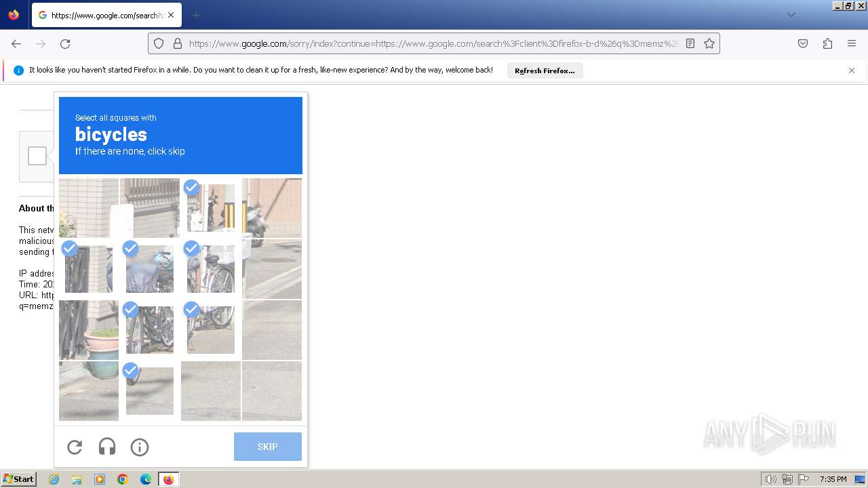Screen dimensions: 868x488
Task: Launch Internet Explorer from taskbar
Action: click(54, 479)
